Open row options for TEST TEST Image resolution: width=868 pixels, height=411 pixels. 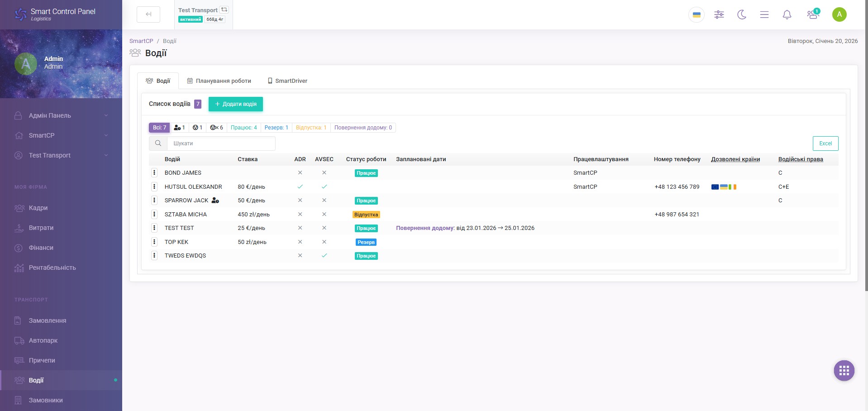pyautogui.click(x=154, y=228)
